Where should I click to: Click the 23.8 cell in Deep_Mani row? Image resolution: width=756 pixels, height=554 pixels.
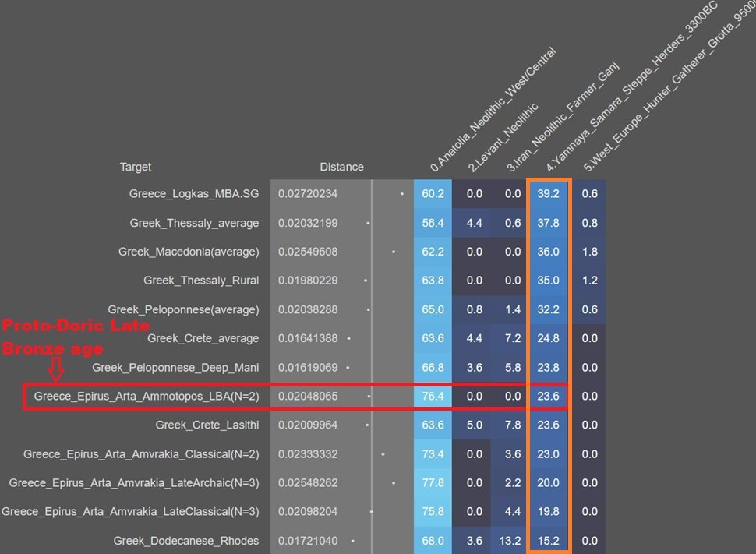548,368
